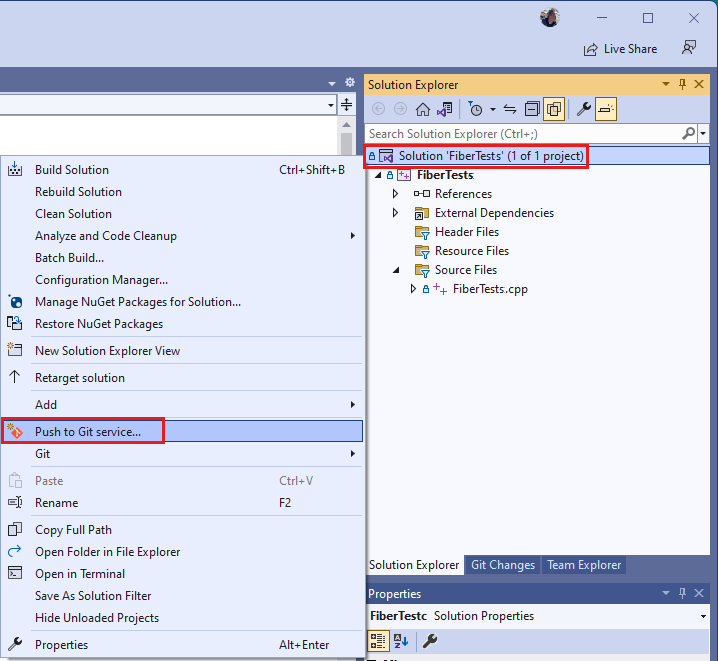Select the FiberTests.cpp file
718x661 pixels.
click(490, 289)
